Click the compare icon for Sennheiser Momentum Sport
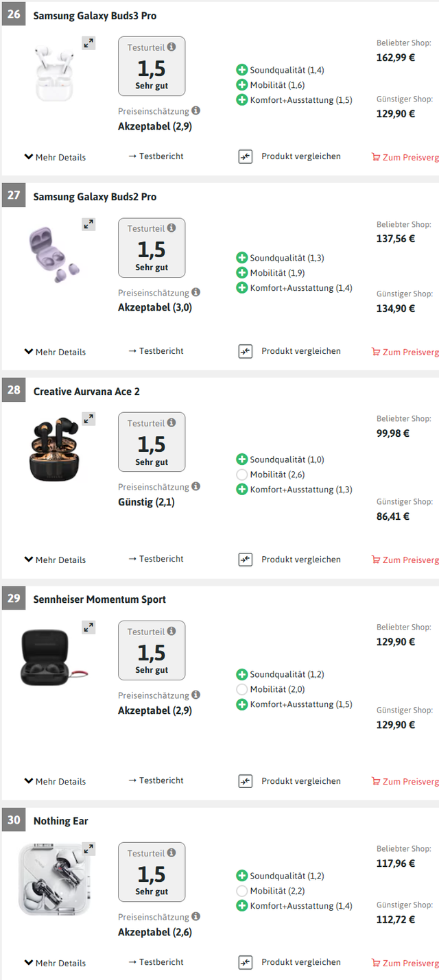This screenshot has width=439, height=980. pos(246,781)
